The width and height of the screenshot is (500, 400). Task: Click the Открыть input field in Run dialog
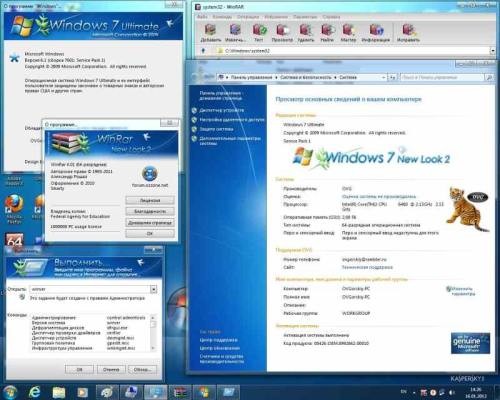coord(90,289)
